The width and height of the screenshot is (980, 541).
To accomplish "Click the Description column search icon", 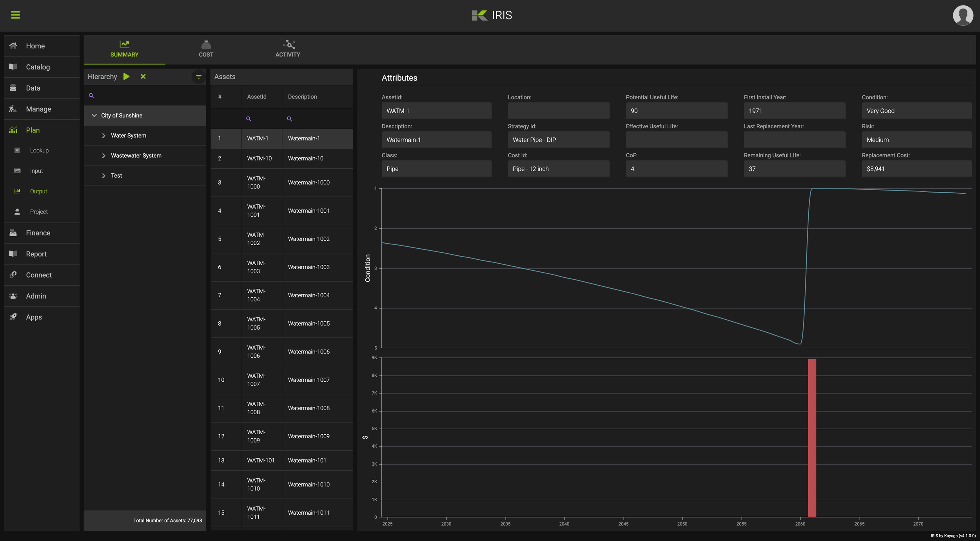I will click(289, 119).
